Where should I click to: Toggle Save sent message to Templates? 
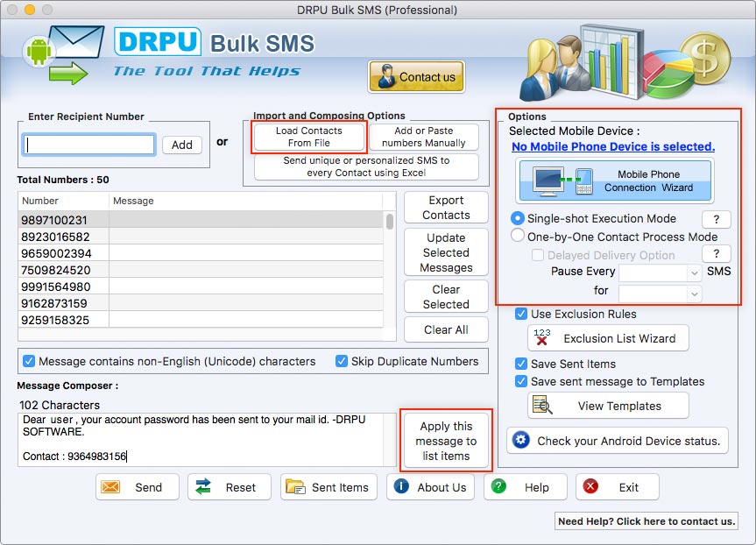(520, 381)
